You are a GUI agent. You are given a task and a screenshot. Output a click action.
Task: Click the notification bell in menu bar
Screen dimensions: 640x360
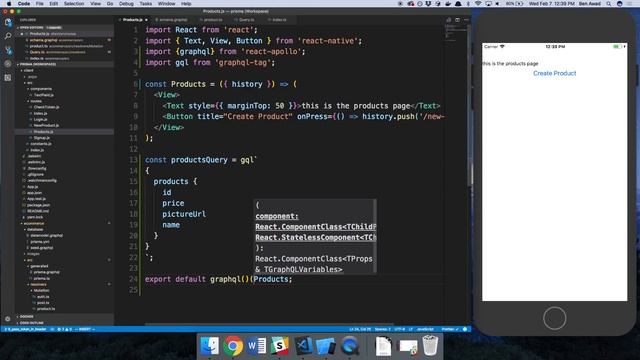[458, 4]
